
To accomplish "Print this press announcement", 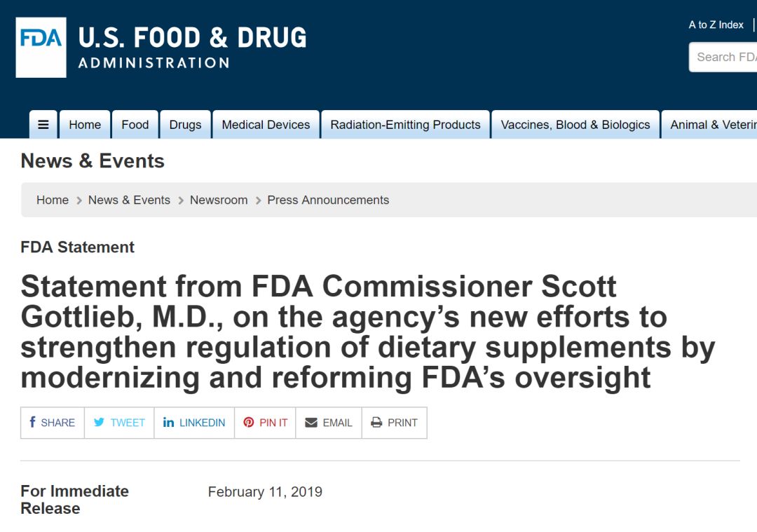I will point(394,423).
